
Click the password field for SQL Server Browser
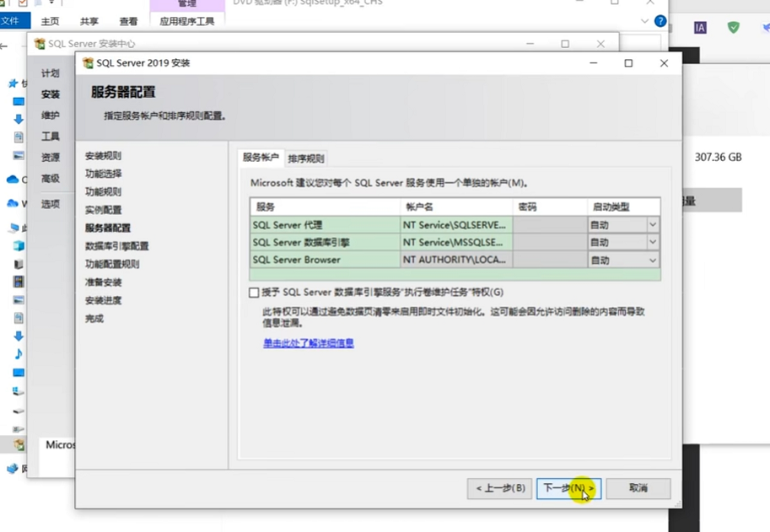[x=550, y=261]
